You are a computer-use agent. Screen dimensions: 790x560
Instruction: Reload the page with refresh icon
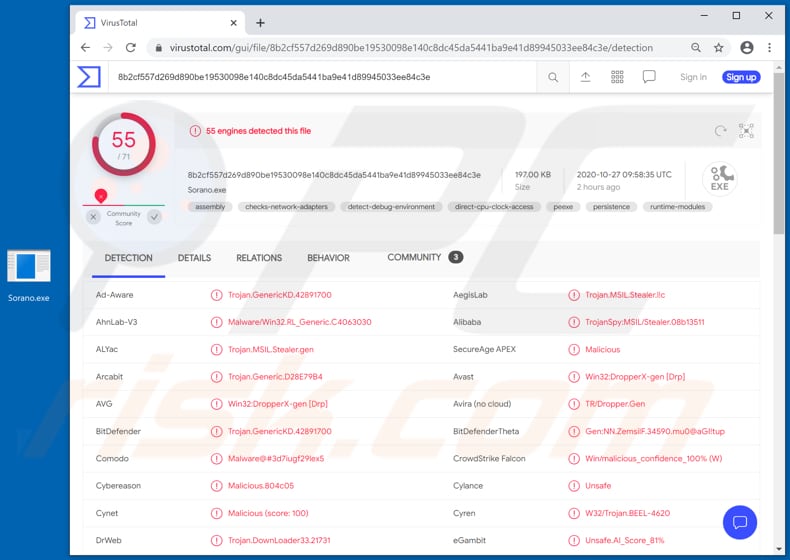click(131, 47)
